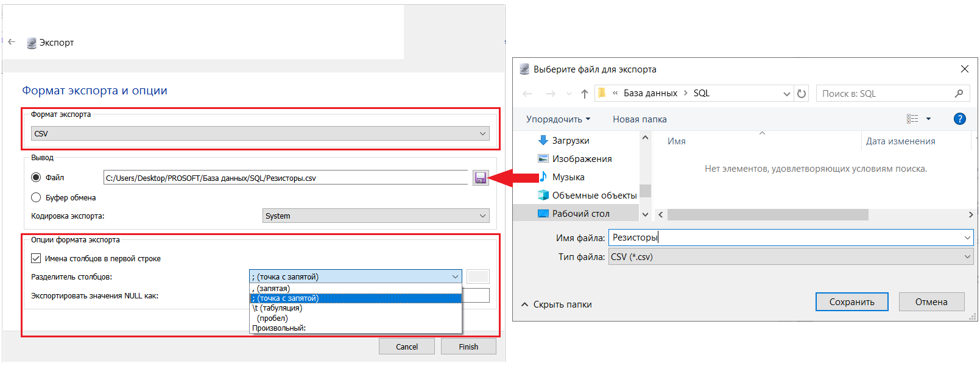Click horizontal scrollbar right arrow
This screenshot has width=980, height=366.
971,214
